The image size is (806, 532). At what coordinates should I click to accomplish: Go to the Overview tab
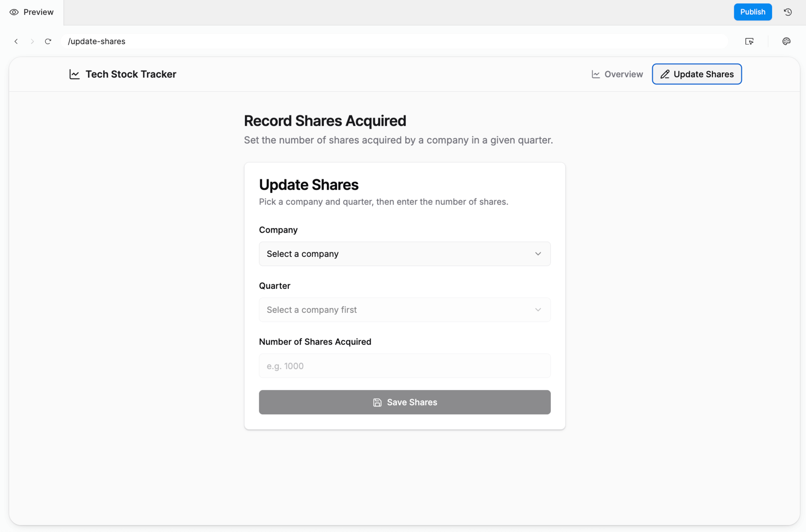(617, 74)
